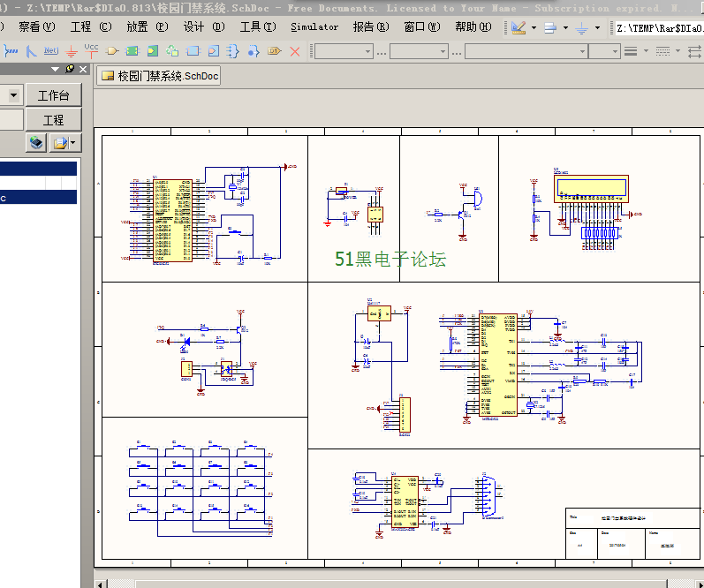This screenshot has width=704, height=588.
Task: Select the Place Sheet Symbol tool
Action: point(132,51)
